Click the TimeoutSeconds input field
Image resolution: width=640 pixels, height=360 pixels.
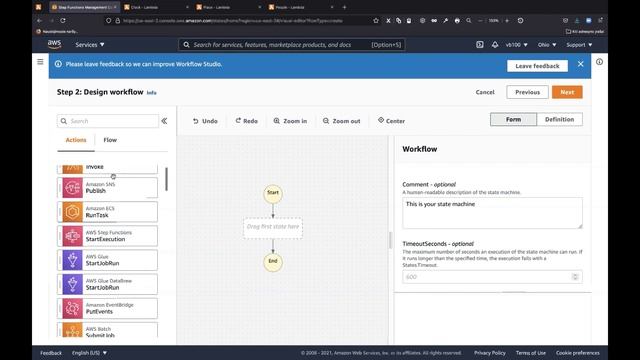pyautogui.click(x=492, y=277)
